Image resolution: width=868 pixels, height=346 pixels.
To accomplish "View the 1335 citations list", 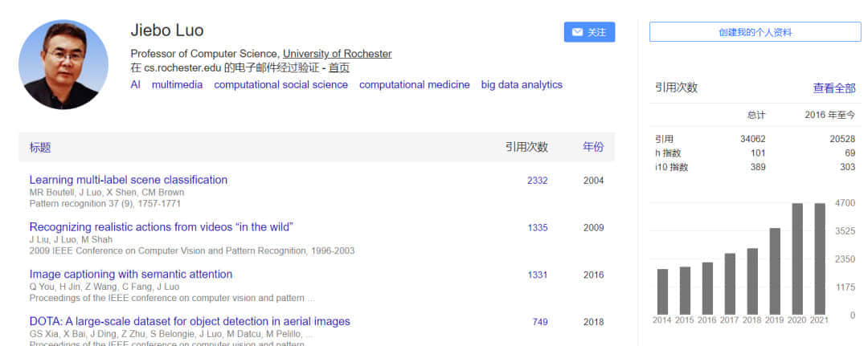I will pyautogui.click(x=537, y=228).
